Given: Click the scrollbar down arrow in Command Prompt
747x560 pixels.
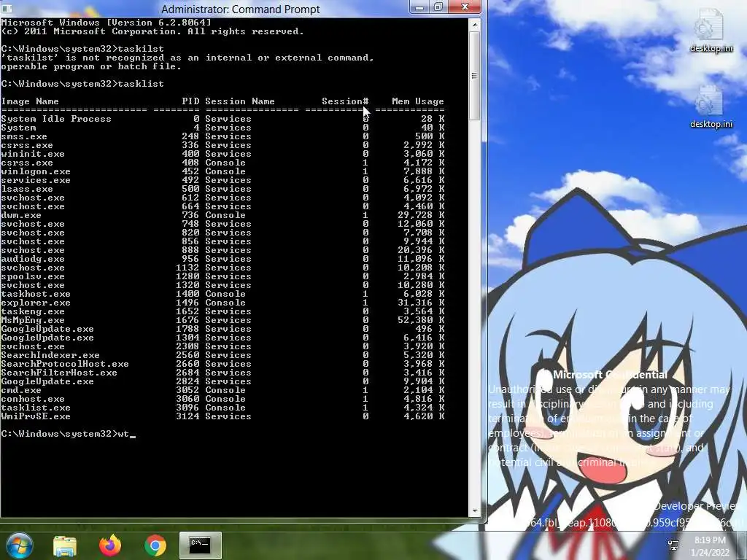Looking at the screenshot, I should pyautogui.click(x=474, y=511).
